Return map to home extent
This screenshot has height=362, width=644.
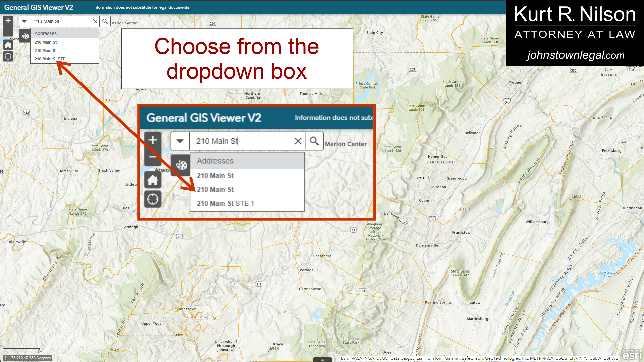[x=8, y=45]
